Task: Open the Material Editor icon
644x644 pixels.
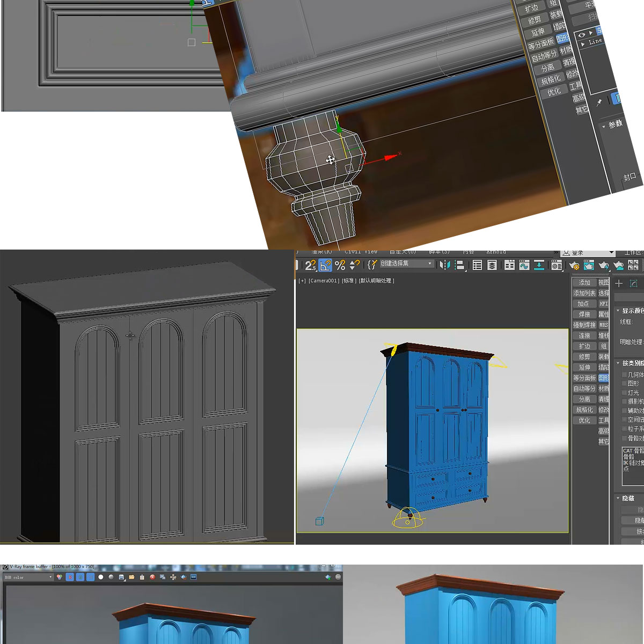Action: (557, 265)
